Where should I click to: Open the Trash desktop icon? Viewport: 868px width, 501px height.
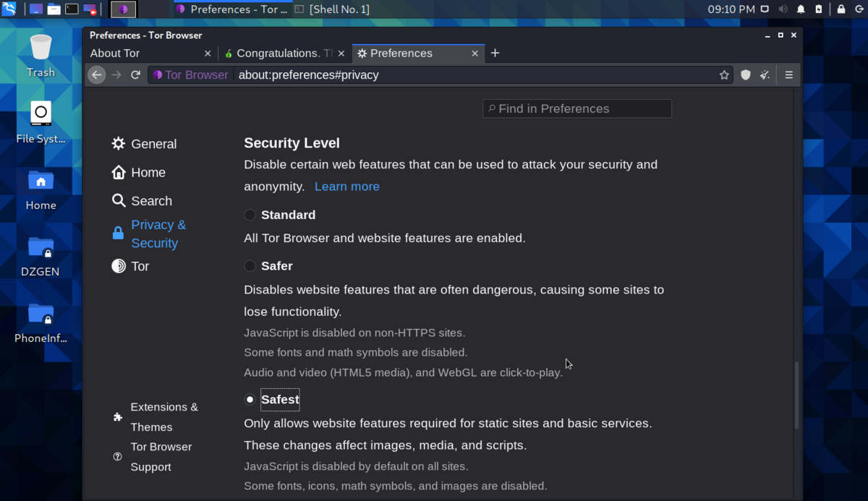tap(41, 56)
